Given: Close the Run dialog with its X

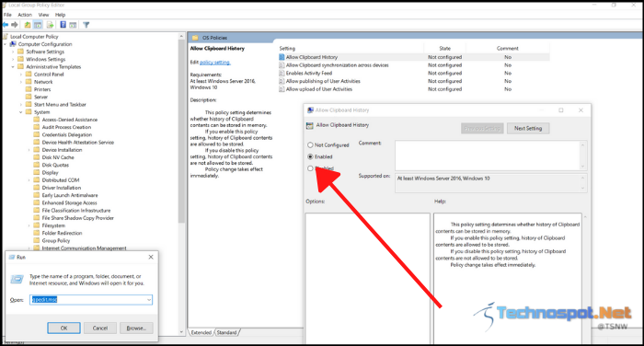Looking at the screenshot, I should coord(151,257).
